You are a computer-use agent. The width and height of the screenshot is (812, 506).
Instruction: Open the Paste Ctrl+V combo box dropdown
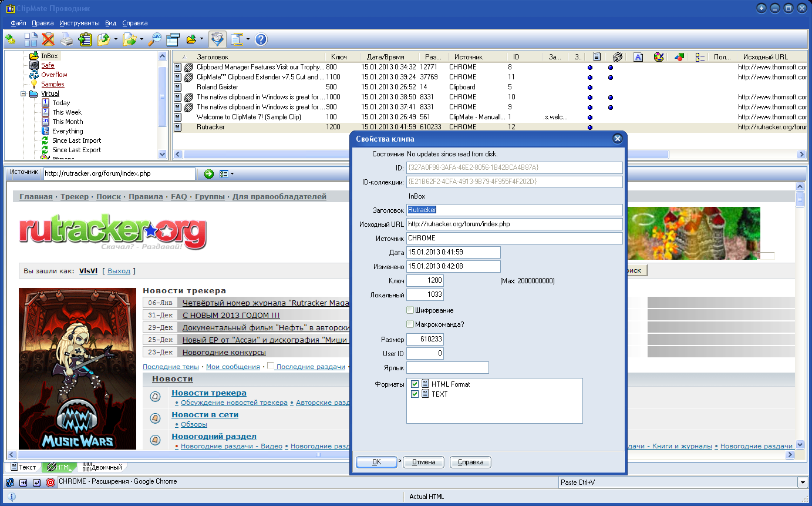pyautogui.click(x=803, y=482)
